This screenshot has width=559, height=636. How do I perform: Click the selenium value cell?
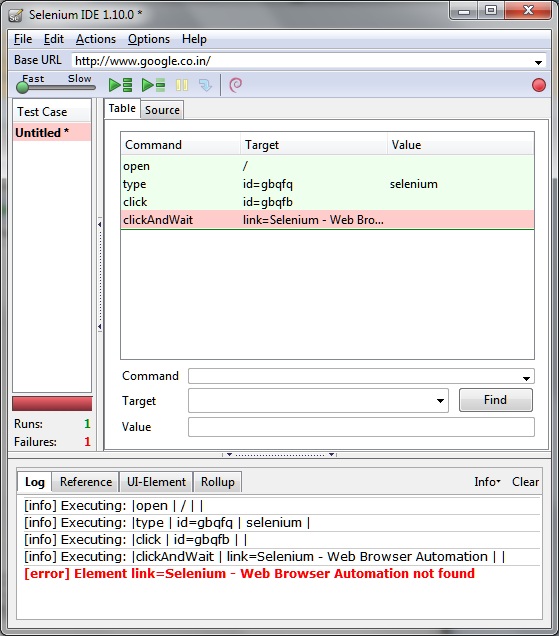(413, 184)
